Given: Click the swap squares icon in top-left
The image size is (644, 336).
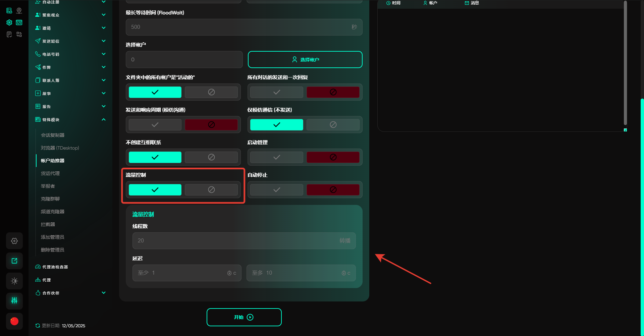Looking at the screenshot, I should 19,34.
